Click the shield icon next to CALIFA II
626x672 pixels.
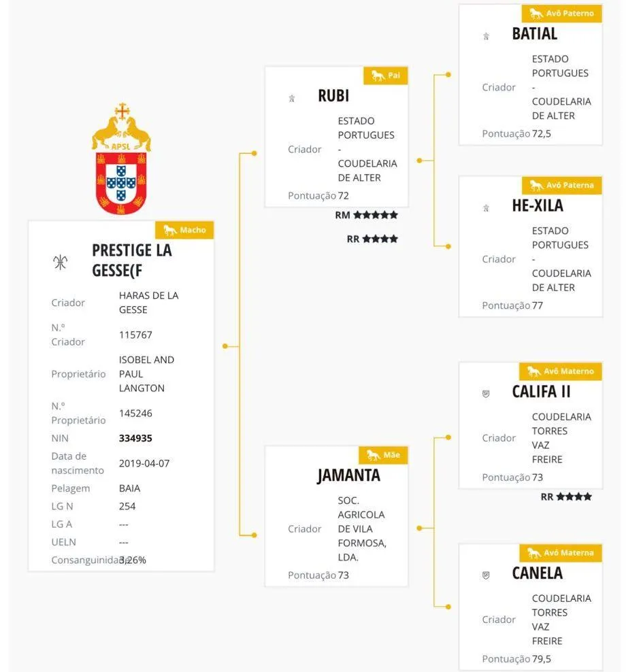pos(486,393)
